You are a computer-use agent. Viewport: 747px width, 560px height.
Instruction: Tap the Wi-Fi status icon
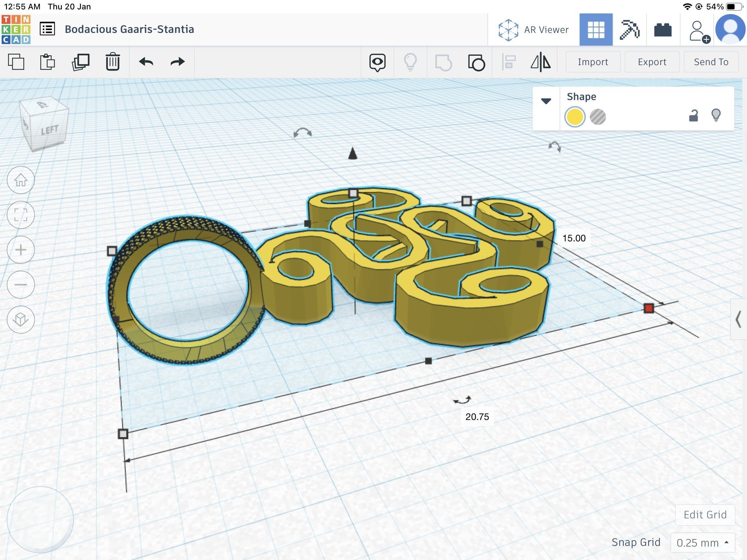pos(687,6)
